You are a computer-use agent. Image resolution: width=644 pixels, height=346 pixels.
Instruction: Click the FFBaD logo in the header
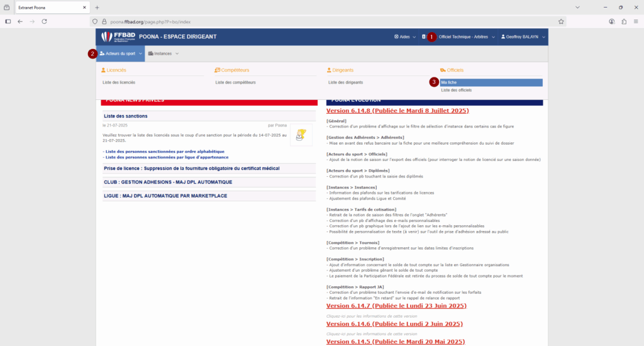click(118, 36)
